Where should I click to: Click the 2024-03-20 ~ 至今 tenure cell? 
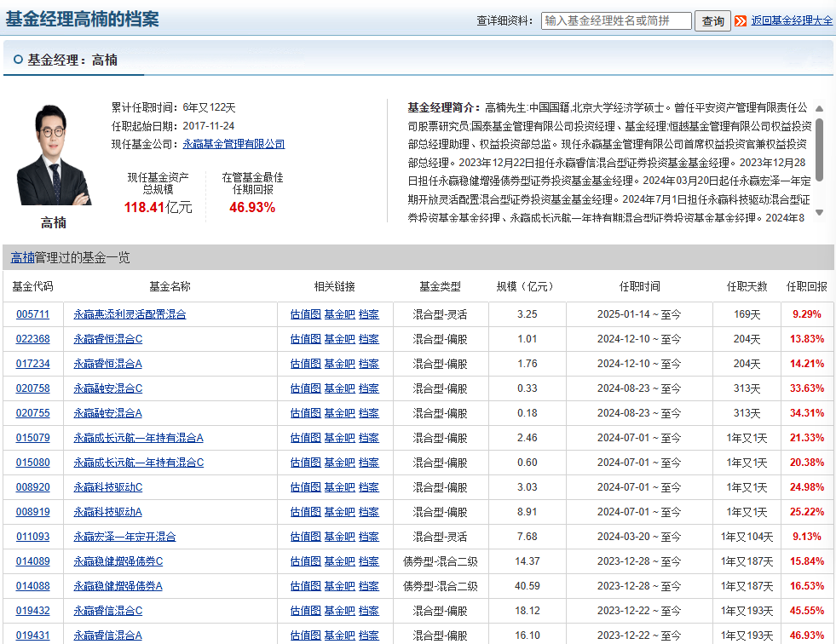(x=639, y=537)
